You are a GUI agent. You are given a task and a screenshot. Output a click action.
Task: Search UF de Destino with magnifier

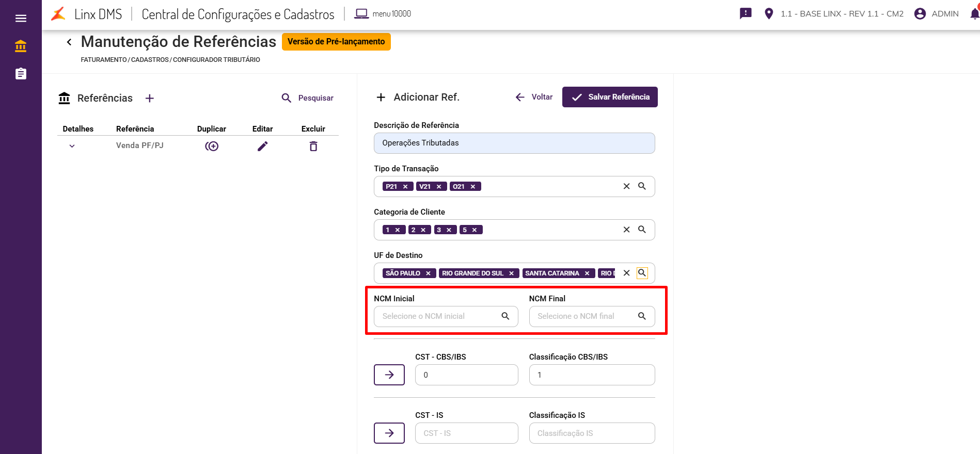(642, 273)
